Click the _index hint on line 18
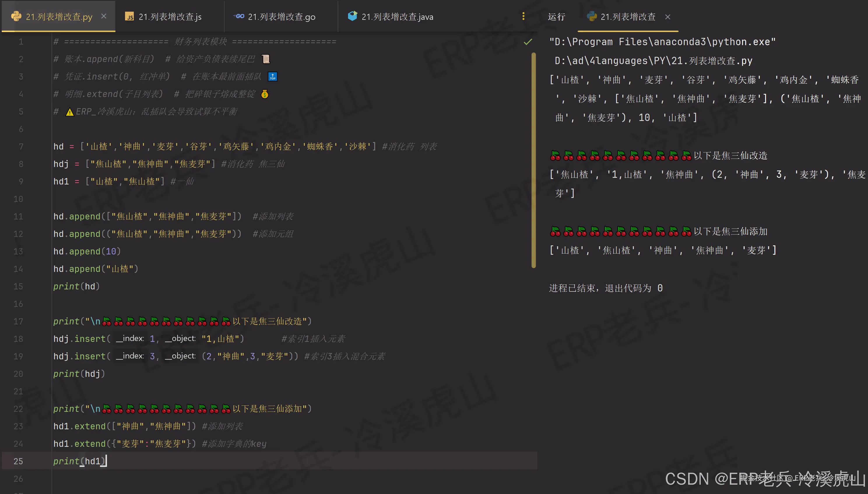The width and height of the screenshot is (868, 494). [130, 339]
